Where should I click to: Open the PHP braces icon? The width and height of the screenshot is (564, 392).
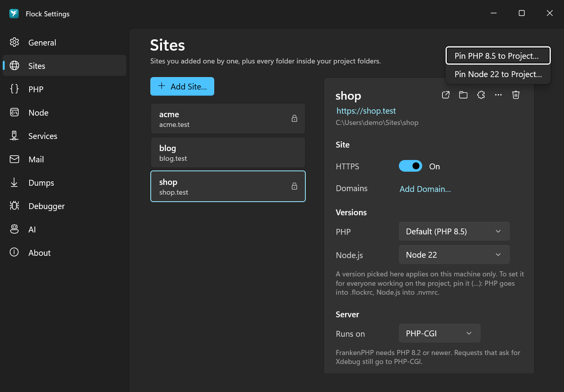point(14,89)
